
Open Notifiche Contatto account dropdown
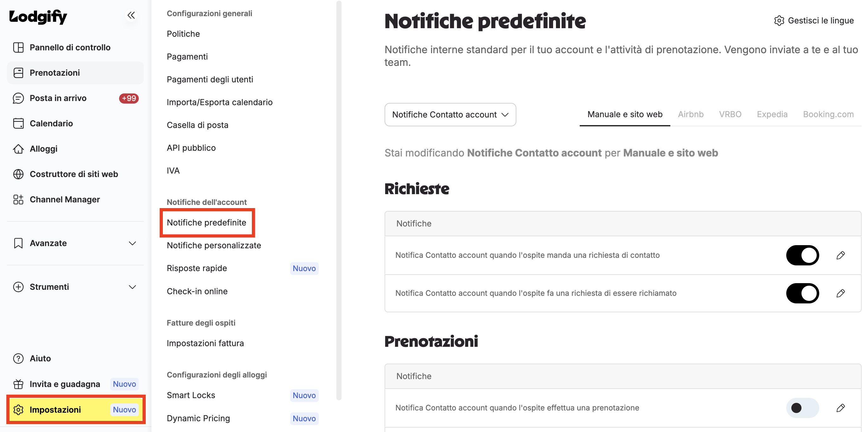click(450, 115)
